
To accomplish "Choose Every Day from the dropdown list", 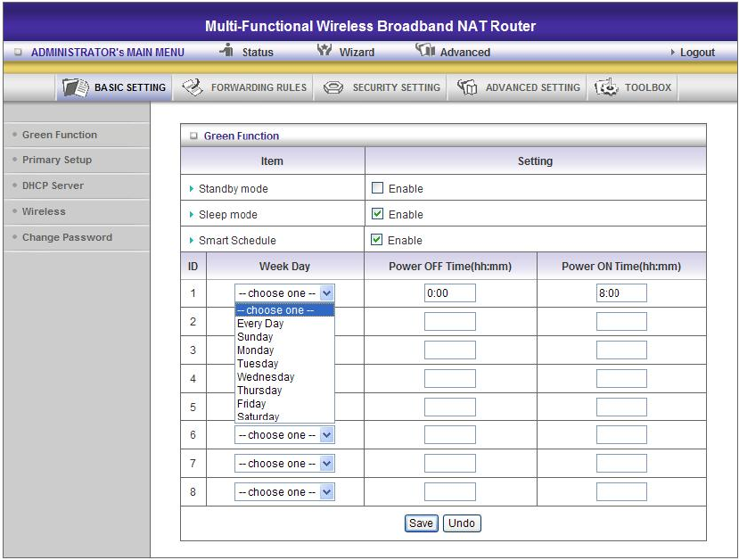I will [260, 324].
